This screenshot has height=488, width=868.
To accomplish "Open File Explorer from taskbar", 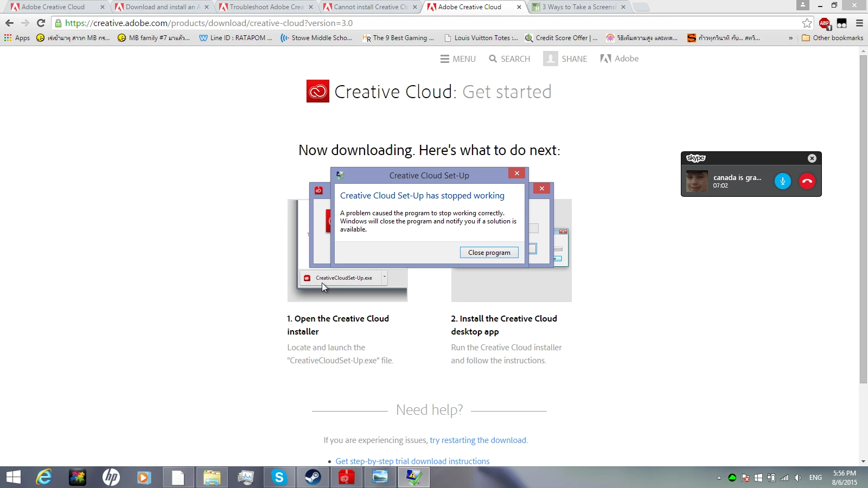I will pyautogui.click(x=212, y=477).
